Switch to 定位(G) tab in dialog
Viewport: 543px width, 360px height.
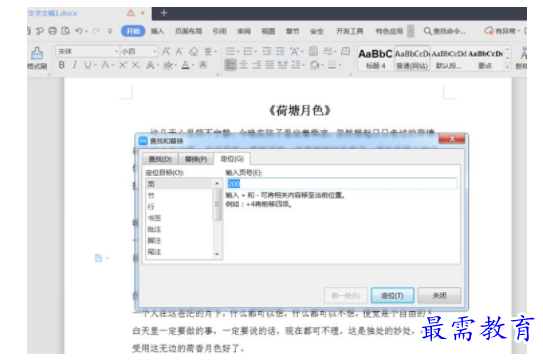[x=232, y=159]
